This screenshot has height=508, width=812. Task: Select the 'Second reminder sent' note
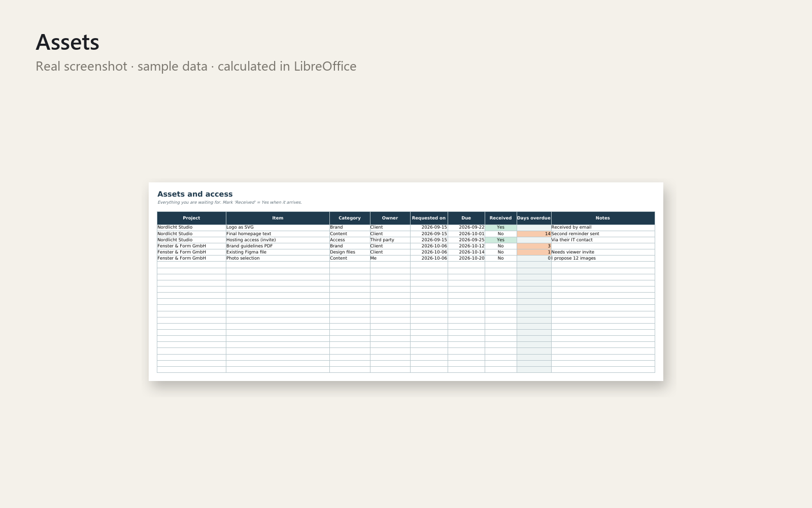tap(603, 234)
